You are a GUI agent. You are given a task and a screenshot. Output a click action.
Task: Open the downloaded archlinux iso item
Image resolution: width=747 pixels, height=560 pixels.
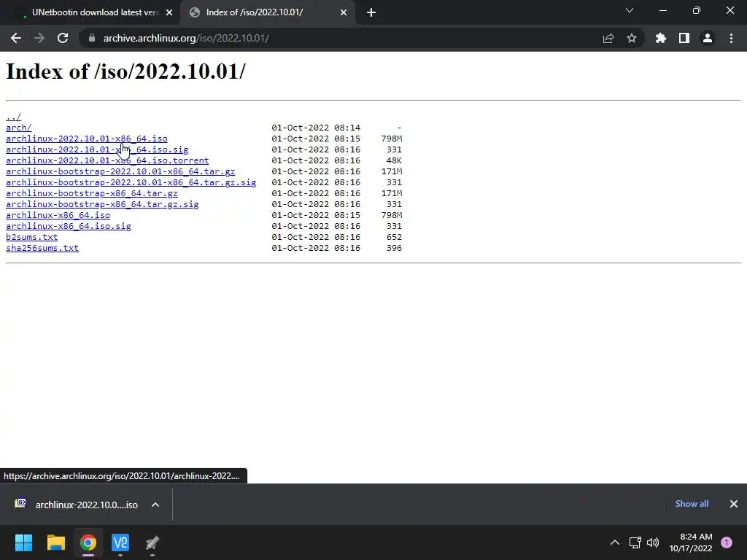(76, 505)
